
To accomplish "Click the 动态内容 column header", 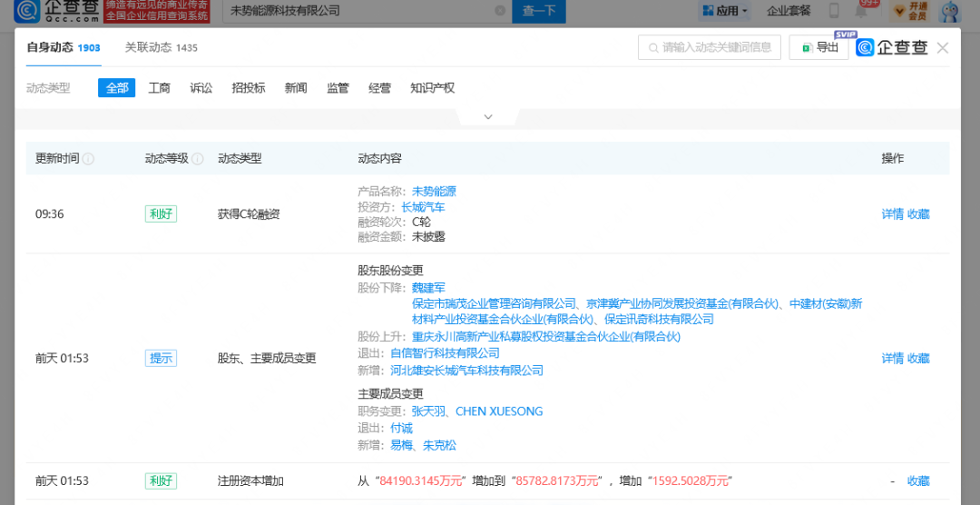I will click(379, 159).
